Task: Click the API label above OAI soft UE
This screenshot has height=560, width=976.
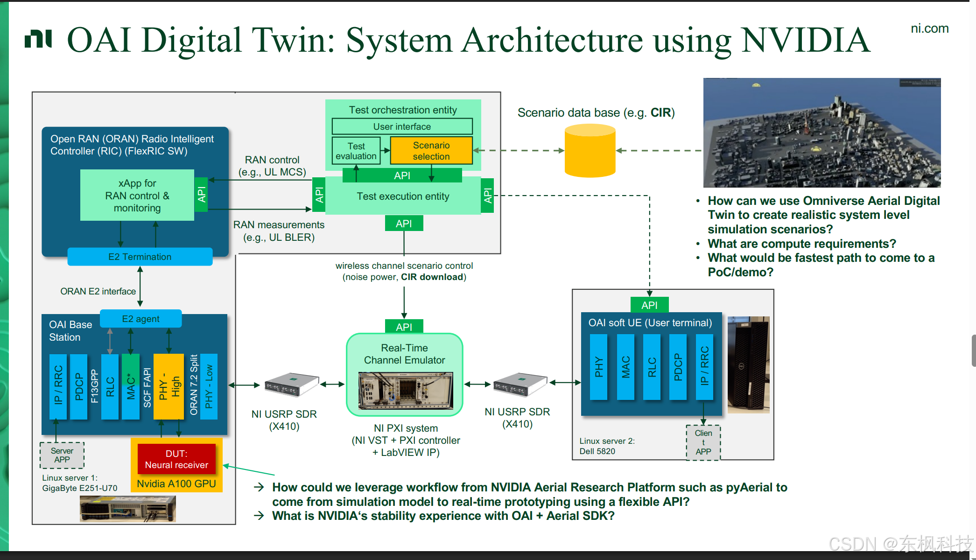Action: tap(649, 305)
